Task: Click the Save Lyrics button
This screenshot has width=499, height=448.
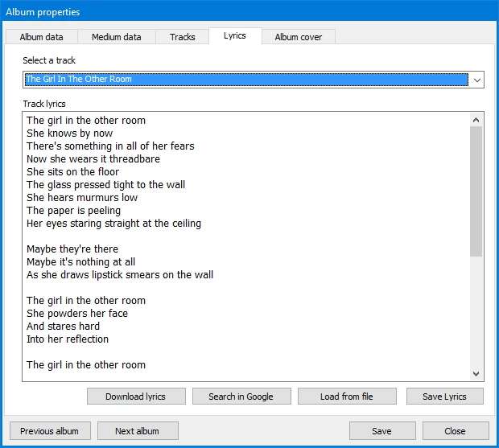Action: point(444,397)
